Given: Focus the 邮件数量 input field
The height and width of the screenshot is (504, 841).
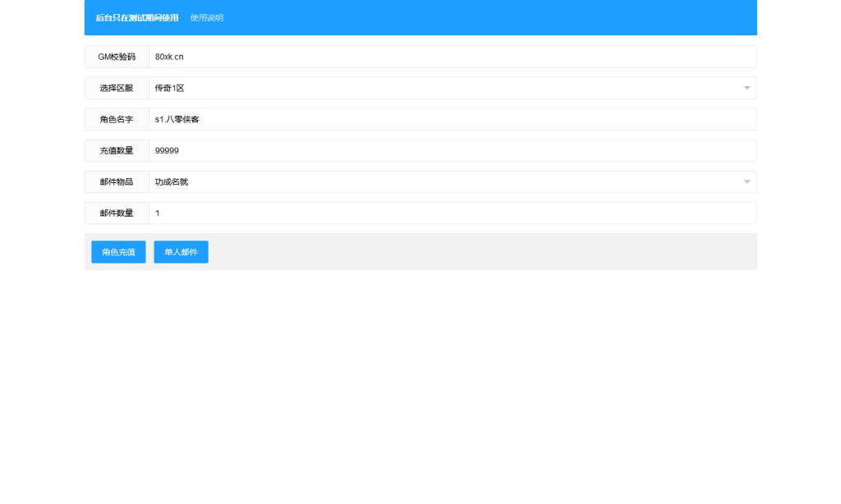Looking at the screenshot, I should coord(452,213).
